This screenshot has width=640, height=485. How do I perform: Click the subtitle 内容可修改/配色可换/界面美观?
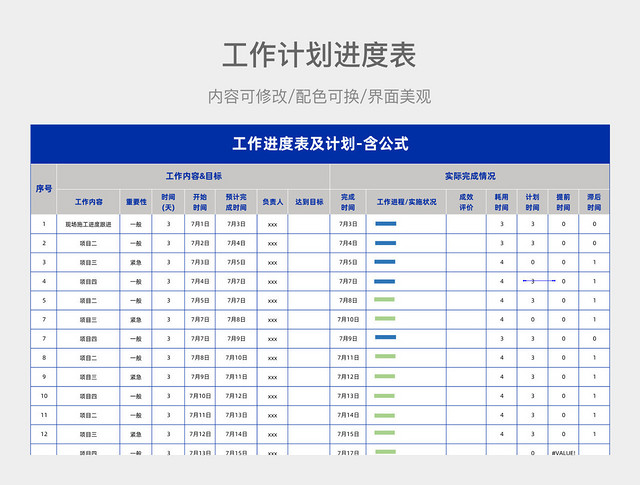(x=319, y=97)
